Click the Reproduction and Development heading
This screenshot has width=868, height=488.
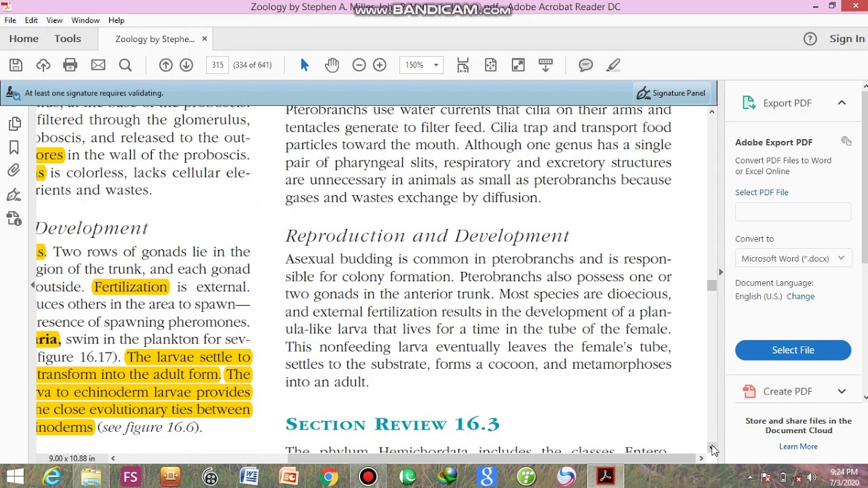427,236
